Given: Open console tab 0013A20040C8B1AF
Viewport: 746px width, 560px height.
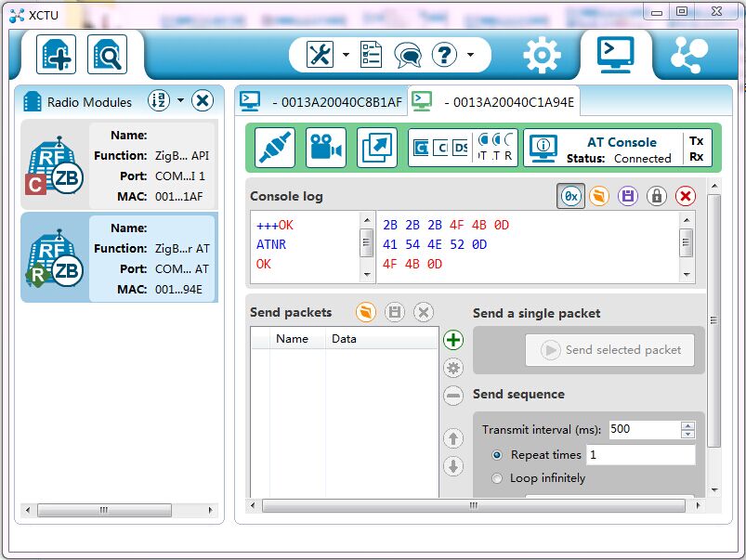Looking at the screenshot, I should [321, 101].
